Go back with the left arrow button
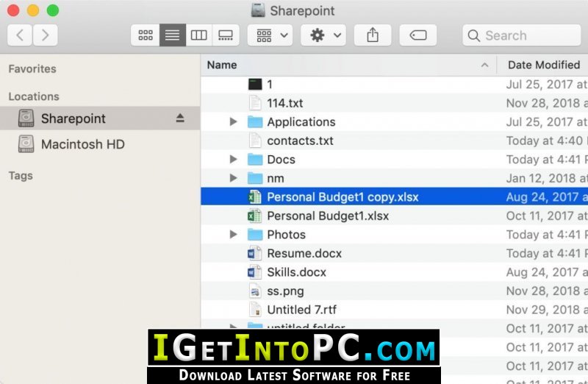This screenshot has width=588, height=384. coord(20,35)
